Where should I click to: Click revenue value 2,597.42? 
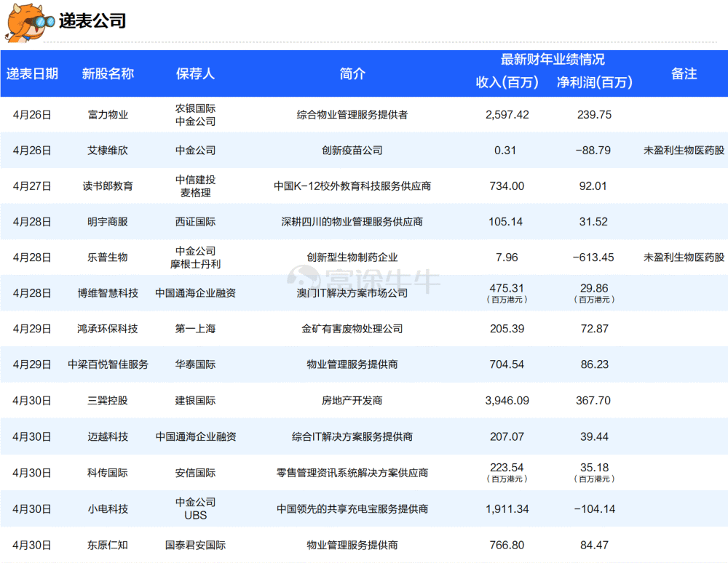[x=507, y=114]
